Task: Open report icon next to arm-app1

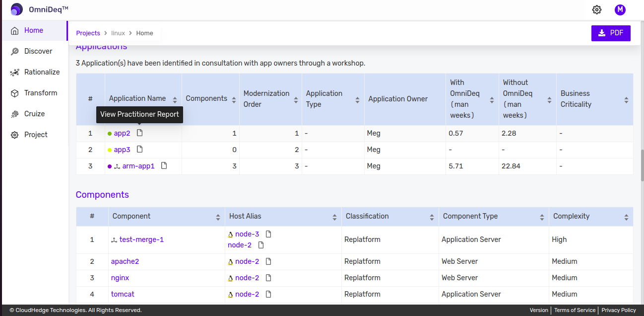Action: [x=164, y=165]
